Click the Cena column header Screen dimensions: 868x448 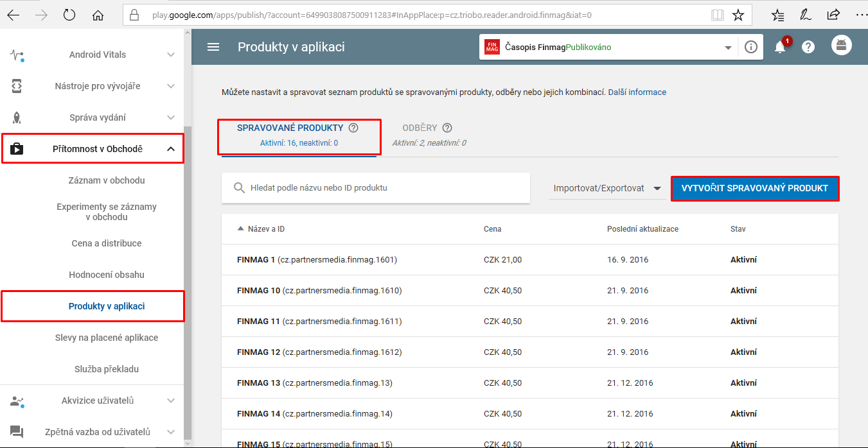[x=493, y=229]
